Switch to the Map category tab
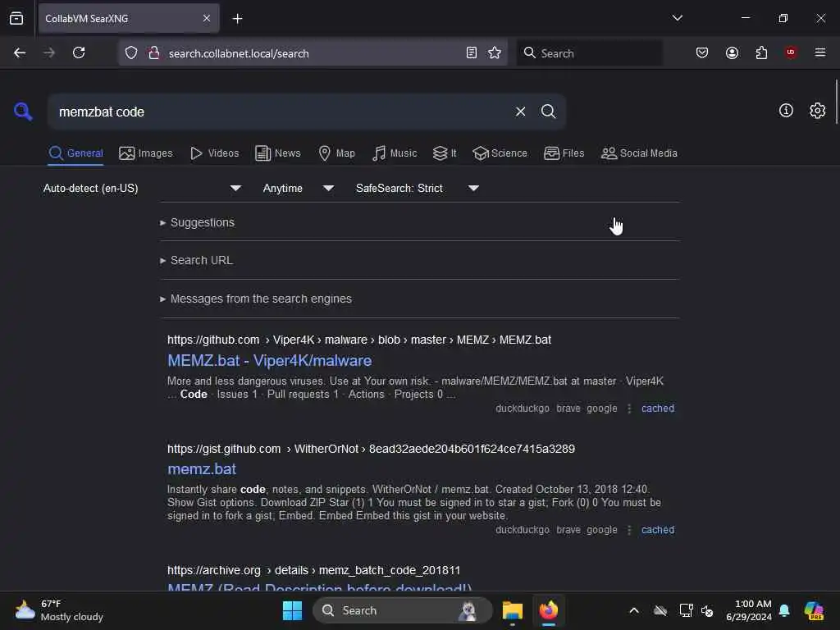Screen dimensions: 840x630 pos(336,153)
